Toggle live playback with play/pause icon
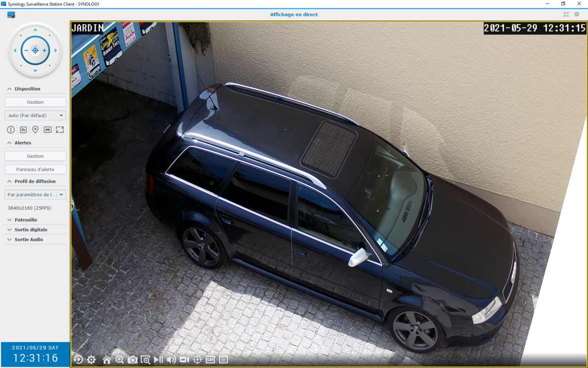 pyautogui.click(x=158, y=360)
